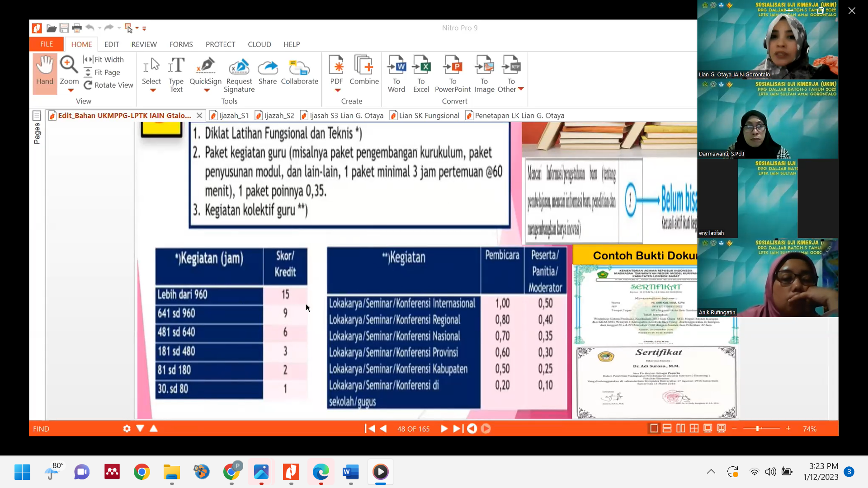The width and height of the screenshot is (868, 488).
Task: Open the REVIEW ribbon tab
Action: (144, 44)
